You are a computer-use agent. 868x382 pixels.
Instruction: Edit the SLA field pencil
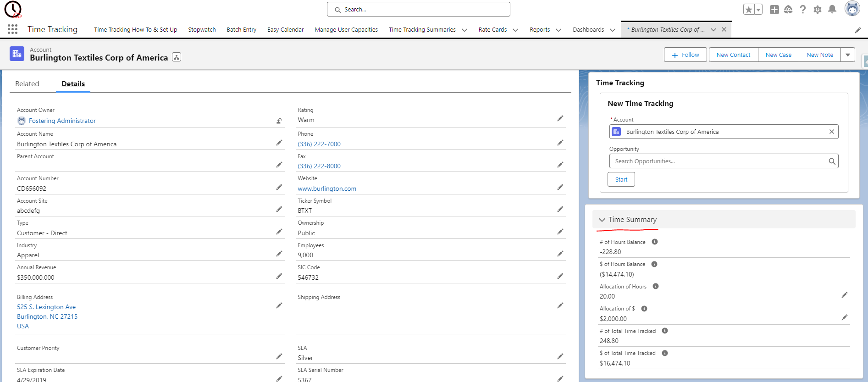tap(560, 356)
